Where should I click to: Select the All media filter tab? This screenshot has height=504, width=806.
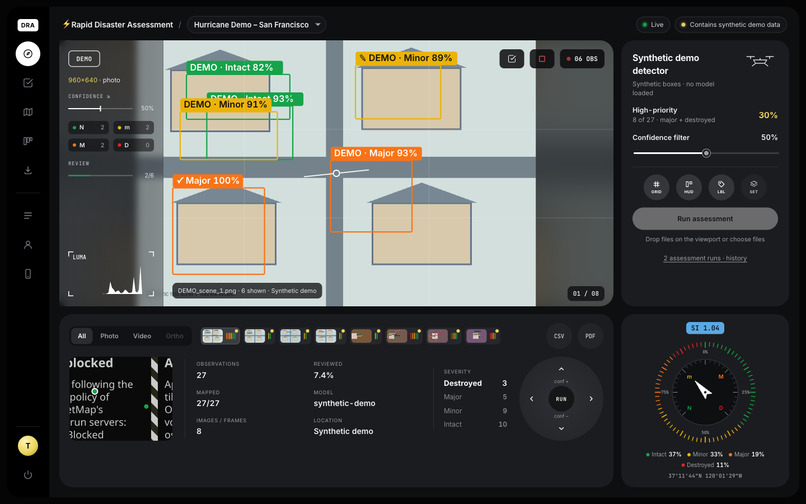(82, 336)
